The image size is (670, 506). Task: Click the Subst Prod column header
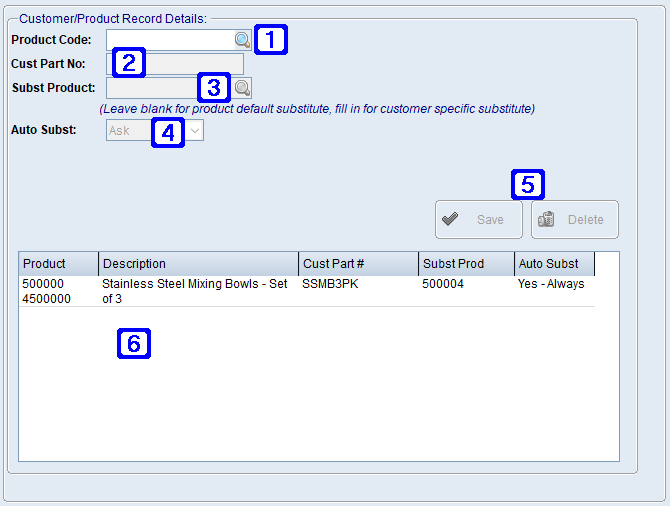tap(467, 264)
